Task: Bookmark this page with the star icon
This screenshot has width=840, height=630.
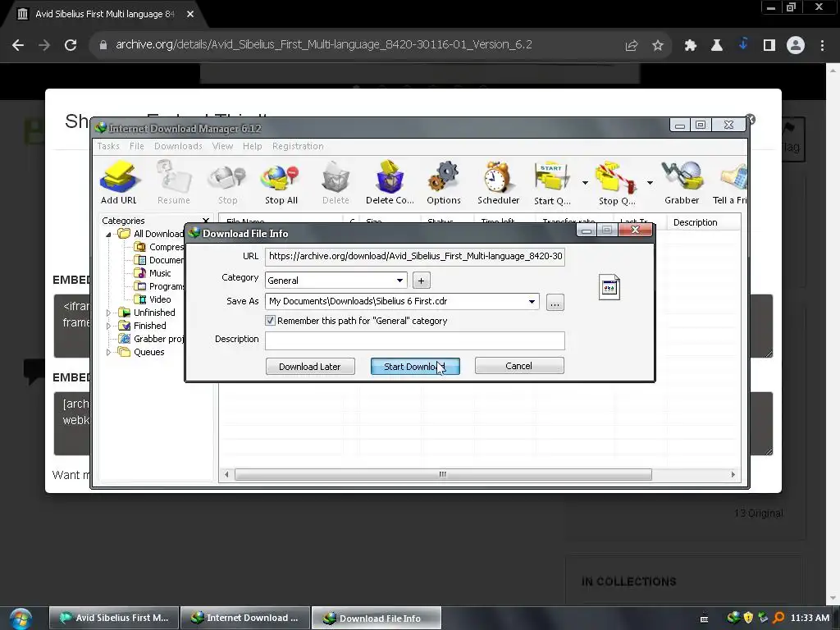Action: [x=658, y=46]
